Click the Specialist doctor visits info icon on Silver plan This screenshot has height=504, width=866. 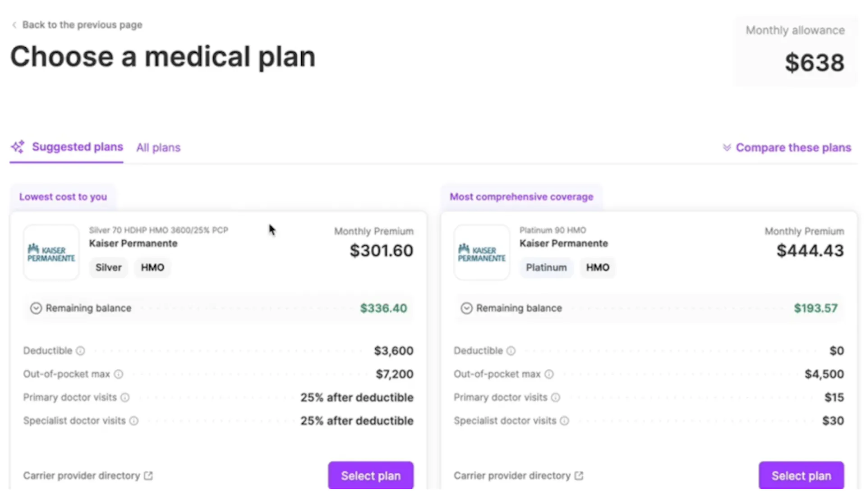click(x=134, y=421)
